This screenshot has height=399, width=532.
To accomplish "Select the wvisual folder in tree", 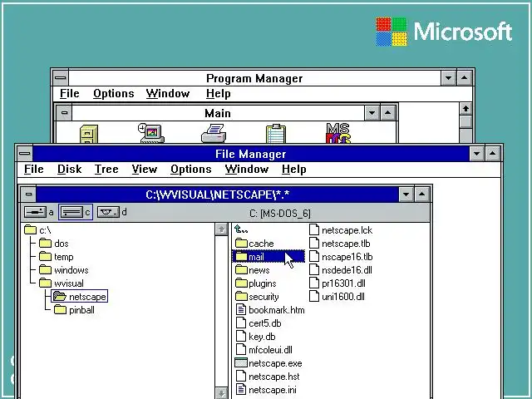I will click(61, 283).
